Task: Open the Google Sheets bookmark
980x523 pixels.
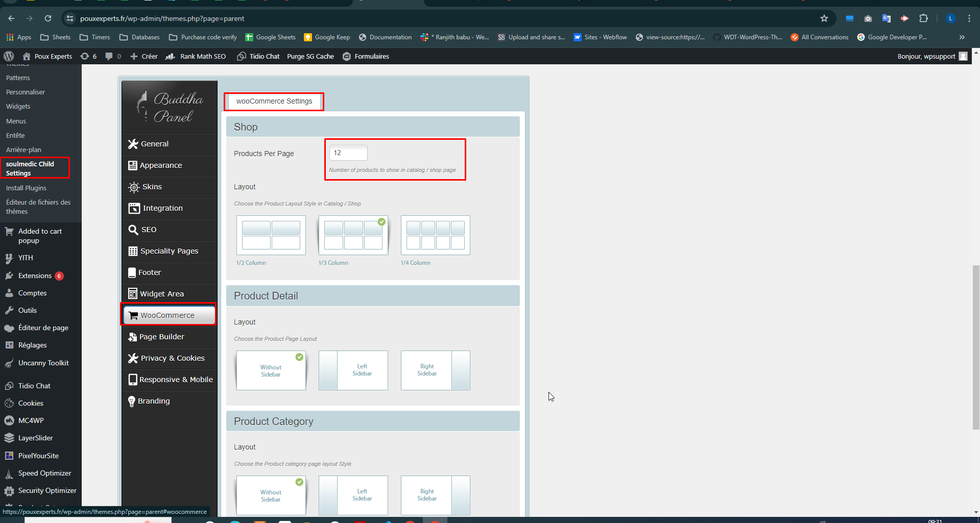Action: tap(271, 37)
